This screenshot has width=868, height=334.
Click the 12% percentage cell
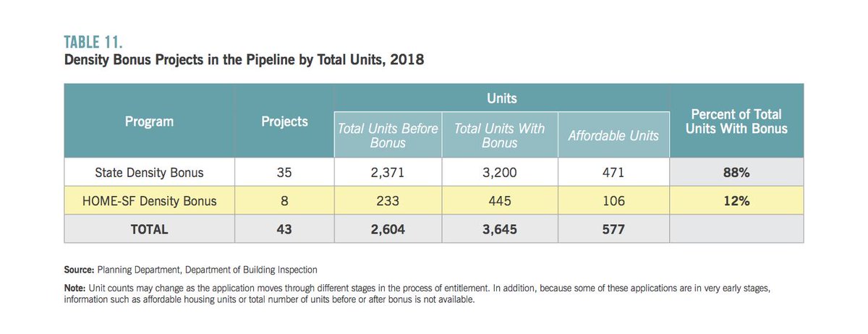tap(736, 201)
